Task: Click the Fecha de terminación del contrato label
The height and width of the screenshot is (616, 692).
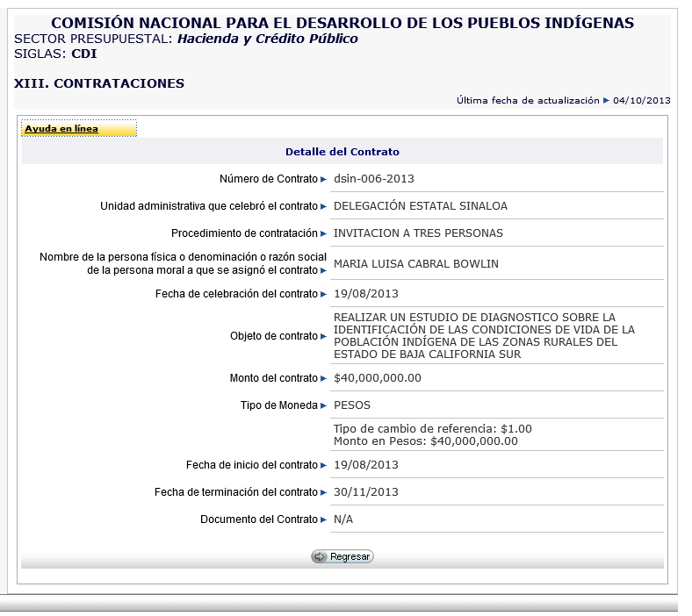Action: (x=235, y=492)
